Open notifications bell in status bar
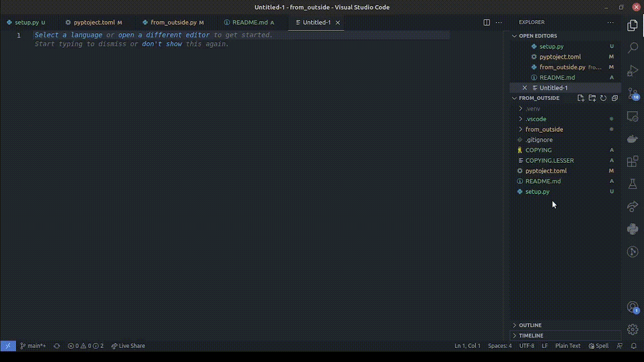644x362 pixels. click(x=633, y=346)
